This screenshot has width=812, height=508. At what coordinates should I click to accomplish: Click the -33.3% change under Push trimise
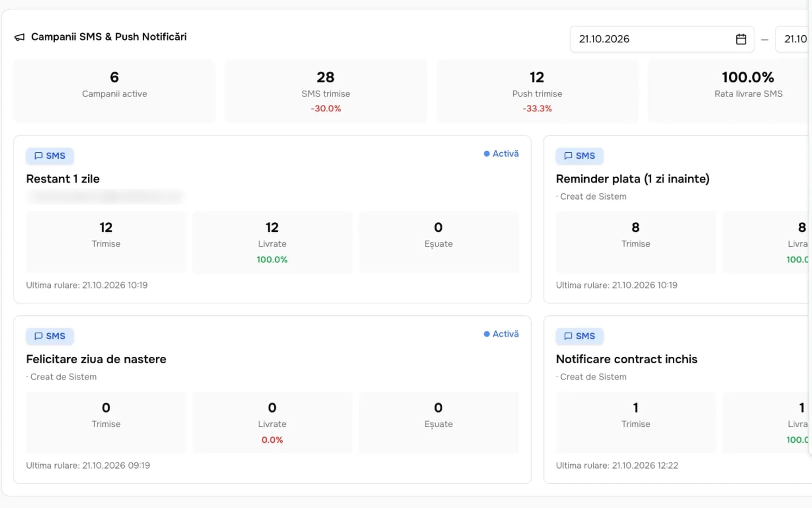click(x=537, y=109)
